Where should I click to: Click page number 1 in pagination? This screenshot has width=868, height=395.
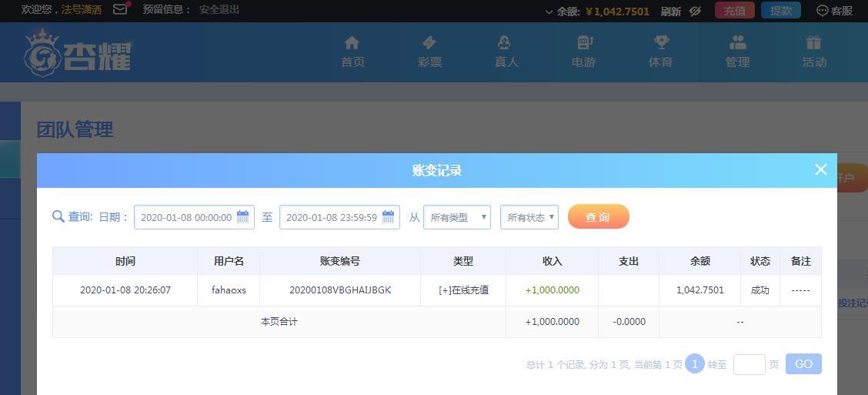tap(695, 364)
